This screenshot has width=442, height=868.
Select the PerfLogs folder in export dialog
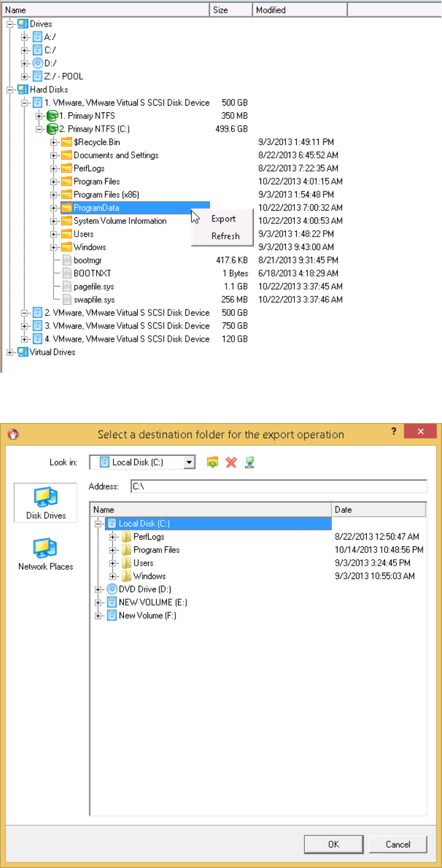coord(149,537)
